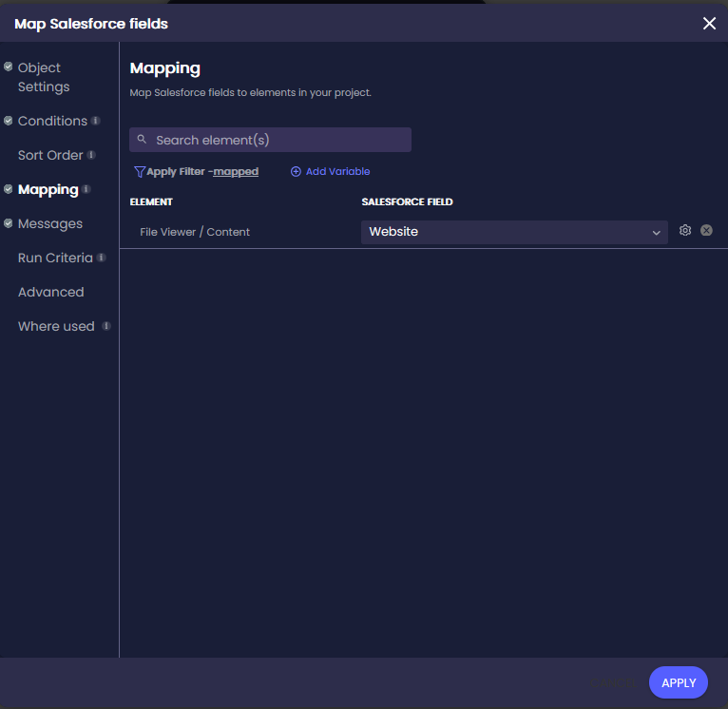This screenshot has width=728, height=709.
Task: Click the Apply button
Action: 679,682
